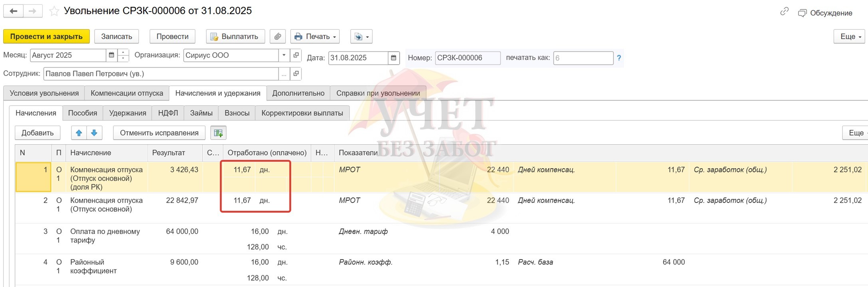Viewport: 868px width, 287px height.
Task: Click the month stepper next to Месяц
Action: pos(123,55)
